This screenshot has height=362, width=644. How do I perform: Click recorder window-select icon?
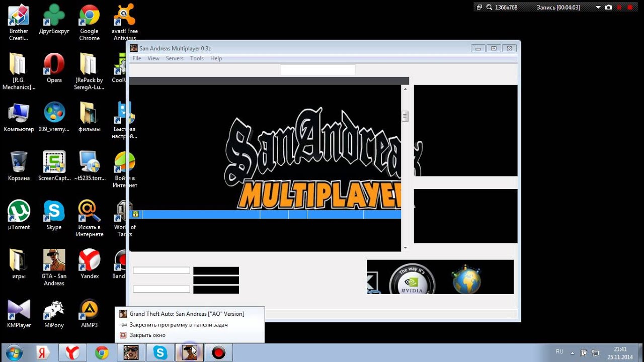click(479, 8)
